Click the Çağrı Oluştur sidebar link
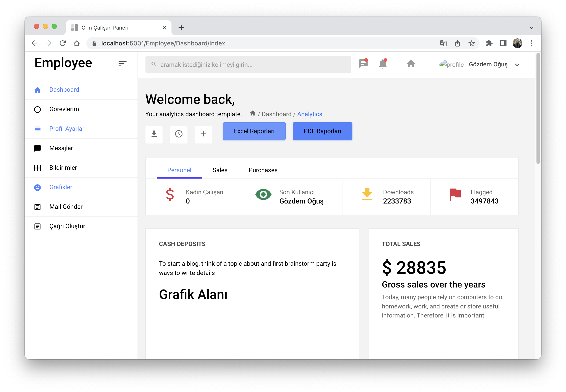 67,226
